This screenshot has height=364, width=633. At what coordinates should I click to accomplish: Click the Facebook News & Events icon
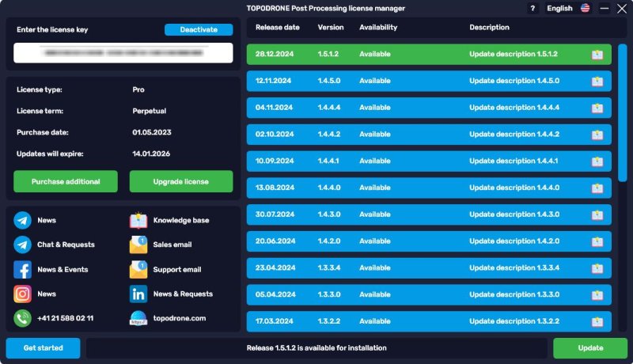(x=22, y=269)
